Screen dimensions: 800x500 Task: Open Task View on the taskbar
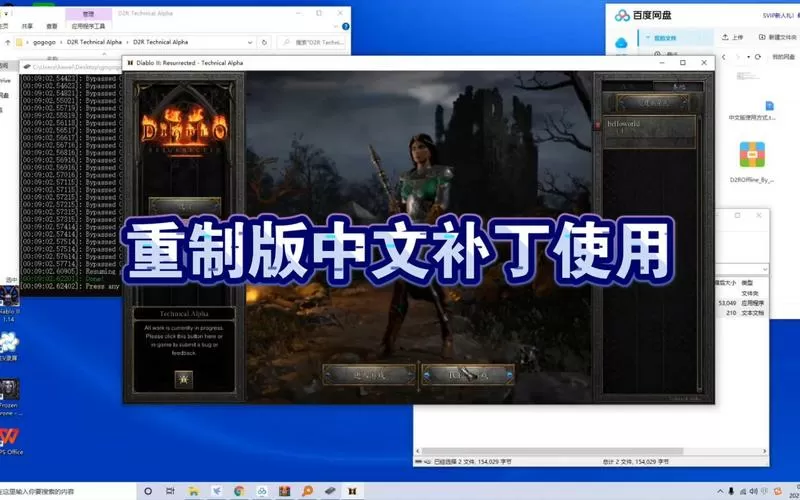point(170,491)
